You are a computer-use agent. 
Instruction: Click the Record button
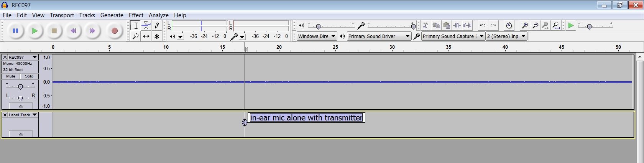pos(114,31)
